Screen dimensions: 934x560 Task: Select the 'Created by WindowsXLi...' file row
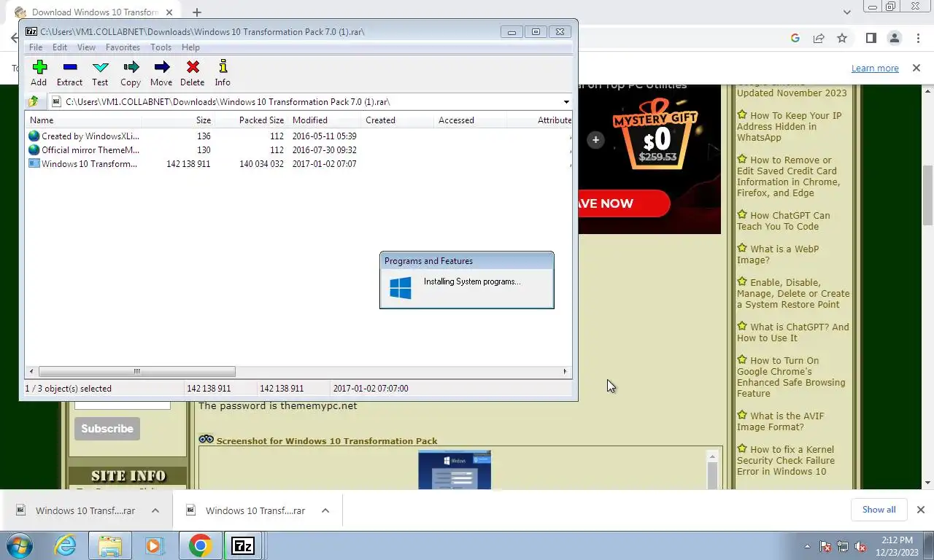[299, 136]
